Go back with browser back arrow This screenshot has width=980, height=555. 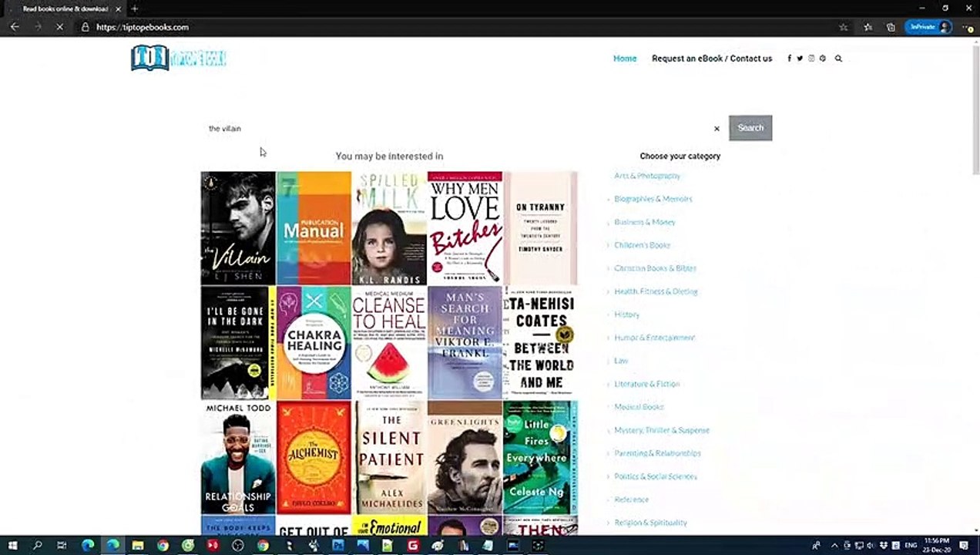point(14,27)
